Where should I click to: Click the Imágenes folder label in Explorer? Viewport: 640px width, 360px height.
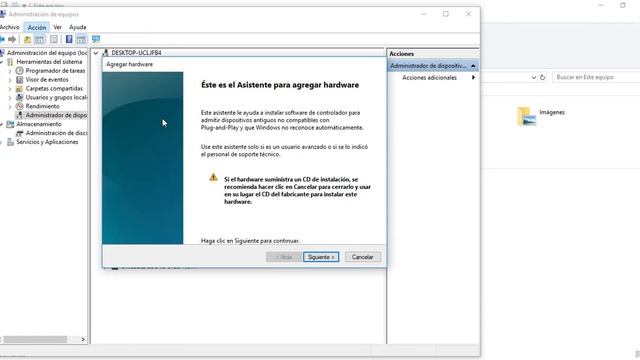(x=552, y=112)
